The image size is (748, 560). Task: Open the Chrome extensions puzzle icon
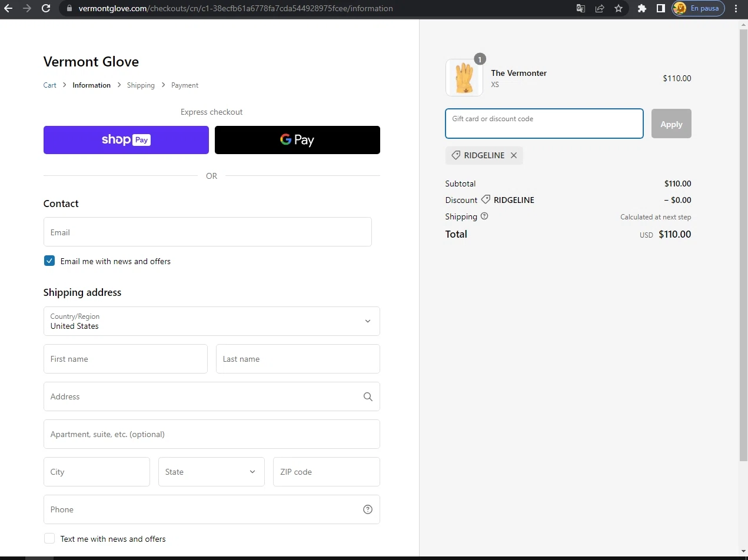point(642,8)
